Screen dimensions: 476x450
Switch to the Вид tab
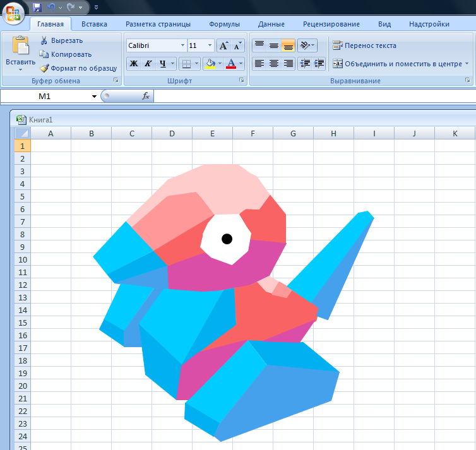coord(384,24)
